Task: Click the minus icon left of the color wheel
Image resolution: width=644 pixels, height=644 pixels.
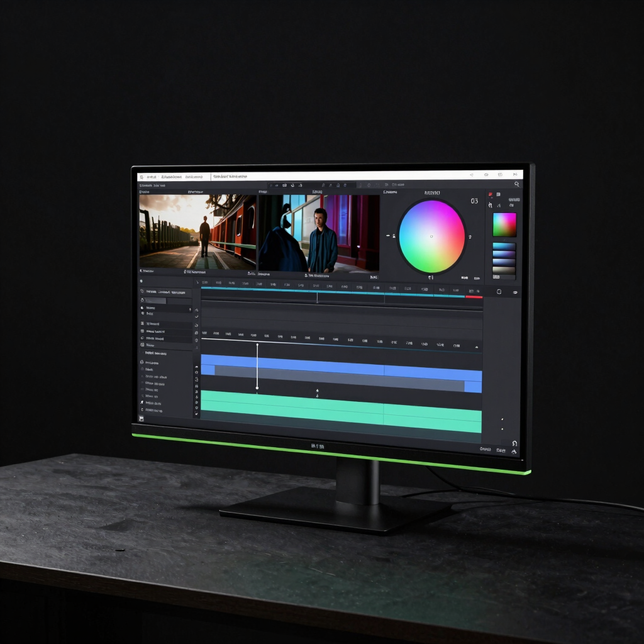Action: (x=387, y=236)
